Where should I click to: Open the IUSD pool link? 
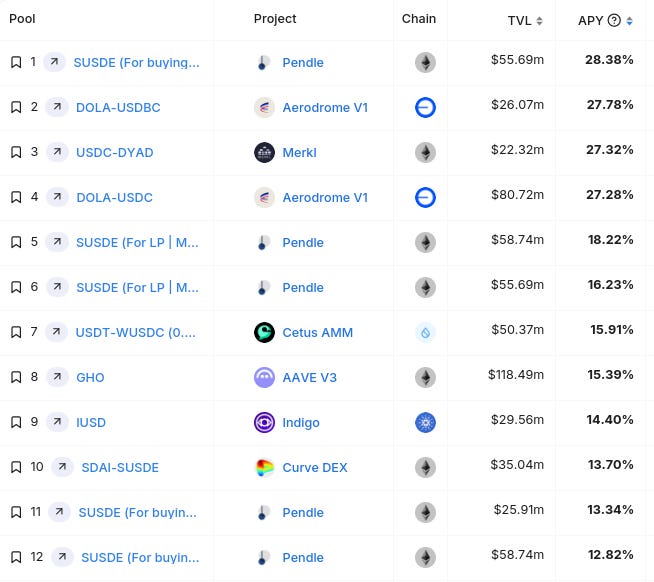click(x=91, y=423)
